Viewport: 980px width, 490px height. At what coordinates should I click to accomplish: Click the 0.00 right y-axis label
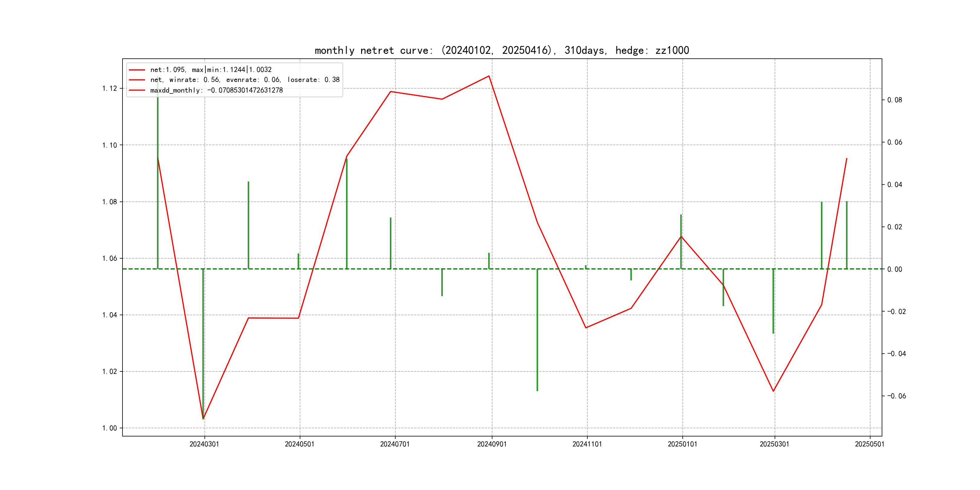895,269
